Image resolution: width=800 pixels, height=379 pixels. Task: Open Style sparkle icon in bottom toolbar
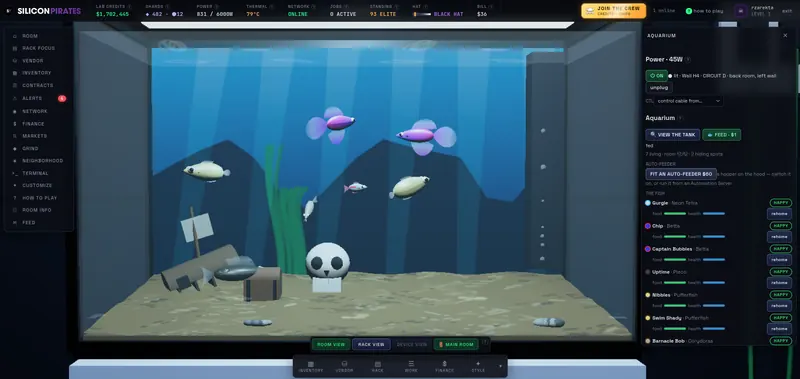point(478,366)
